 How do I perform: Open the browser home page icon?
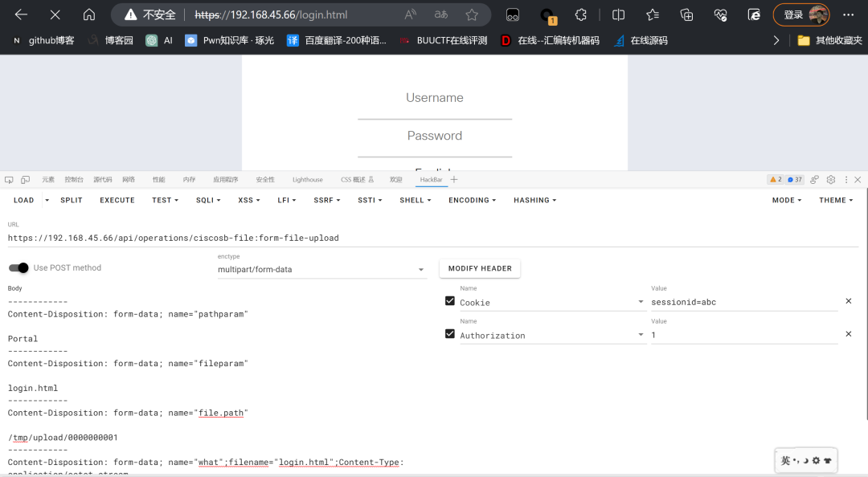pos(89,15)
